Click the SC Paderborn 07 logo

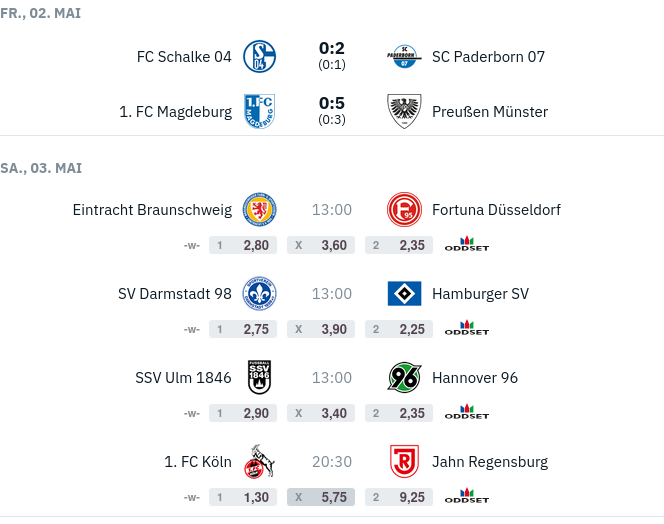click(404, 56)
